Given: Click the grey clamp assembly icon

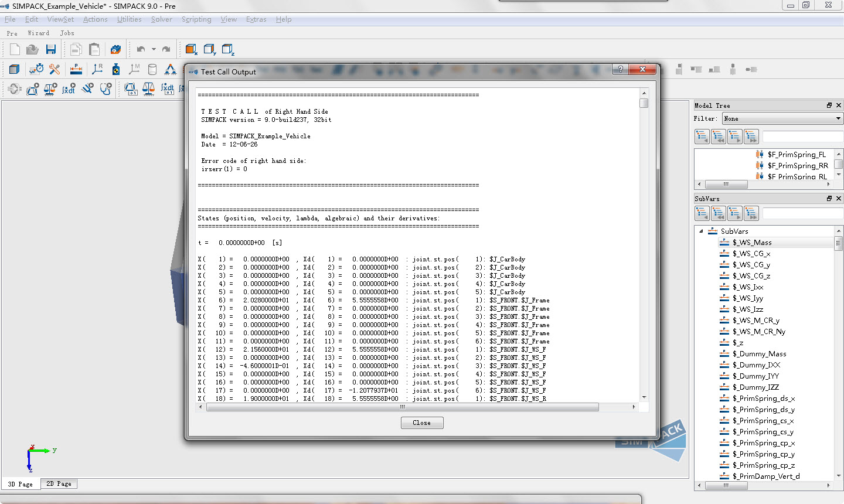Looking at the screenshot, I should 15,89.
